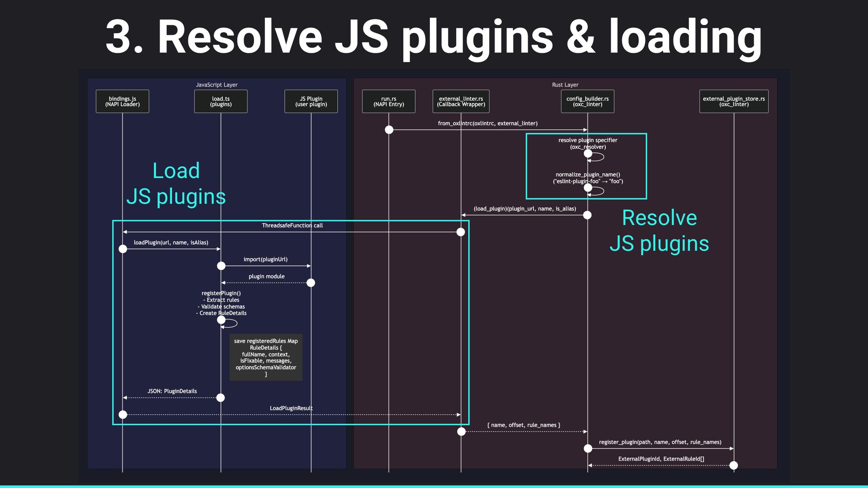
Task: Click the save registeredRules Map note
Action: point(266,357)
